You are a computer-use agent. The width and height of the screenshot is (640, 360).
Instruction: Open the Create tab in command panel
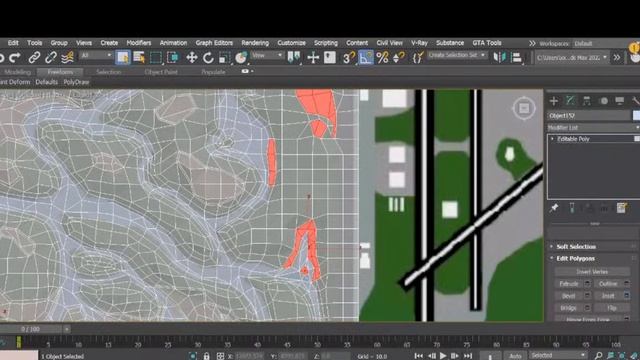(554, 101)
